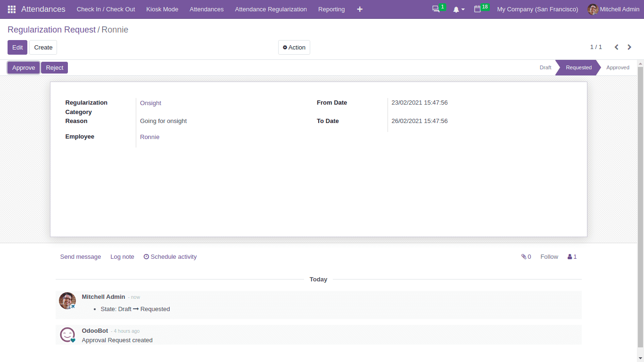Toggle Follow on this regularization request
644x362 pixels.
(x=549, y=256)
